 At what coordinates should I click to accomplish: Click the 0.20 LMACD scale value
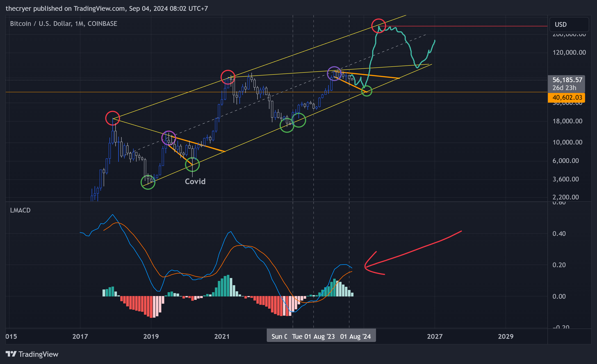tap(559, 265)
